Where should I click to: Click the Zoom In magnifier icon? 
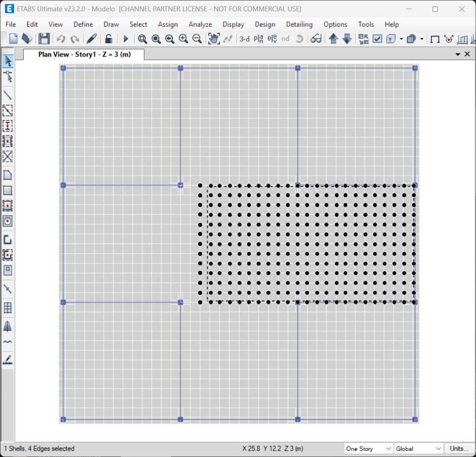pyautogui.click(x=183, y=39)
